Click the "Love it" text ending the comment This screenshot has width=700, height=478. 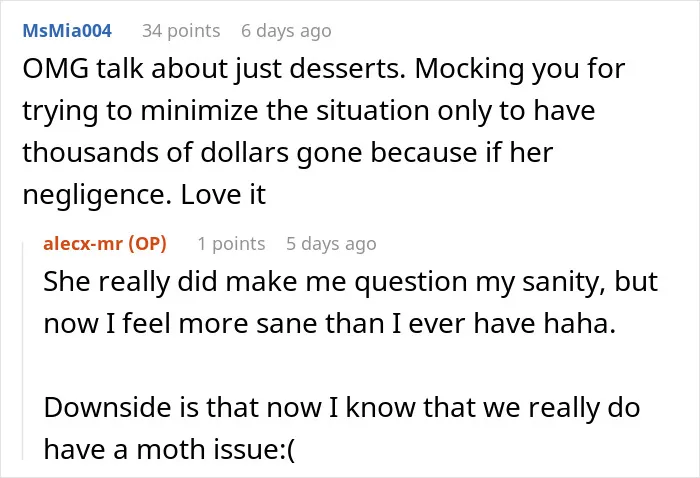pos(223,195)
